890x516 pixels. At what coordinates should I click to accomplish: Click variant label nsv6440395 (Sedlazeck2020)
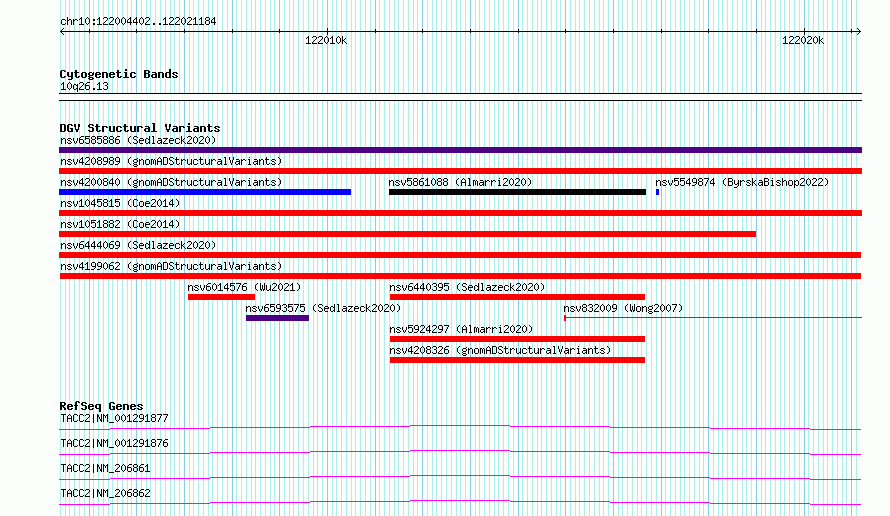(467, 287)
